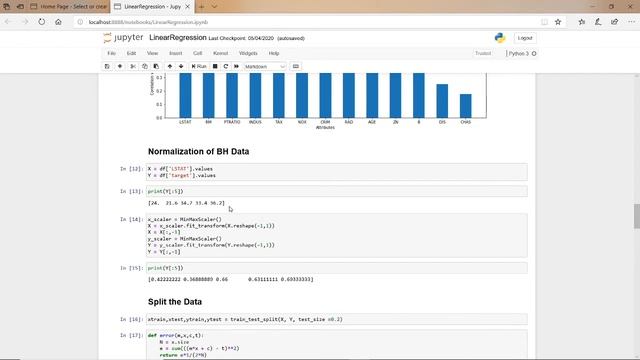Viewport: 640px width, 360px height.
Task: Select cell 16 train_test_split code
Action: click(336, 319)
